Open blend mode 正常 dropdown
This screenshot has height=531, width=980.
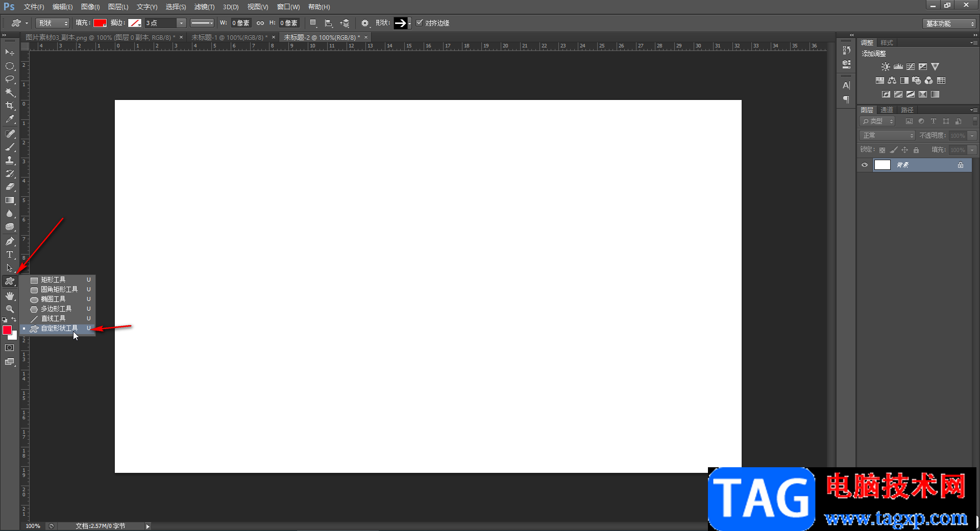888,136
